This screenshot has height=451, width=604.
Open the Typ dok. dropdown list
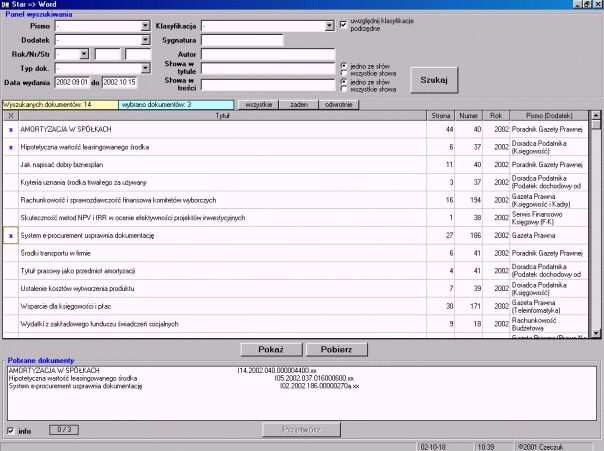pyautogui.click(x=145, y=67)
